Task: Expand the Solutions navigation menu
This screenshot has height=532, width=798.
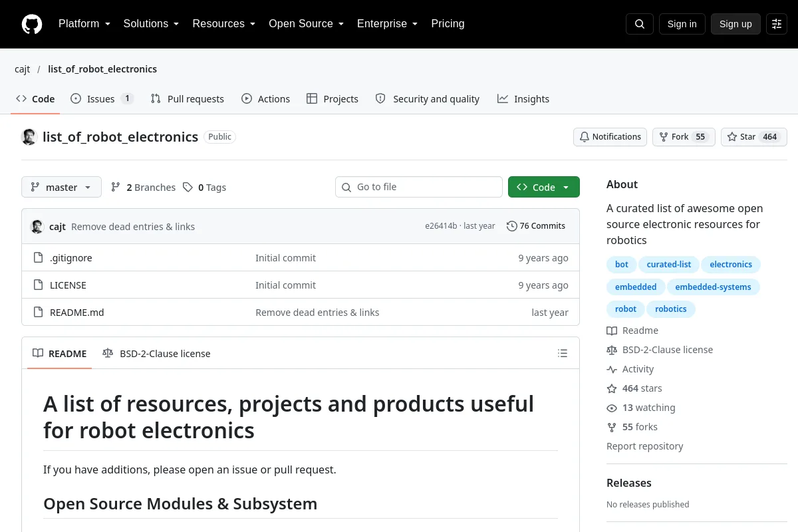Action: (152, 24)
